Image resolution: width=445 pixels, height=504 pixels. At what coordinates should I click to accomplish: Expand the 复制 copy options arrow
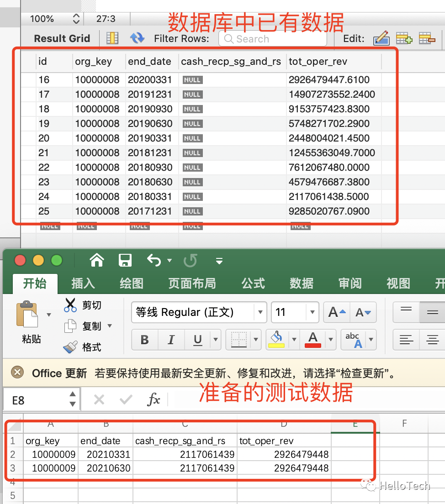110,326
